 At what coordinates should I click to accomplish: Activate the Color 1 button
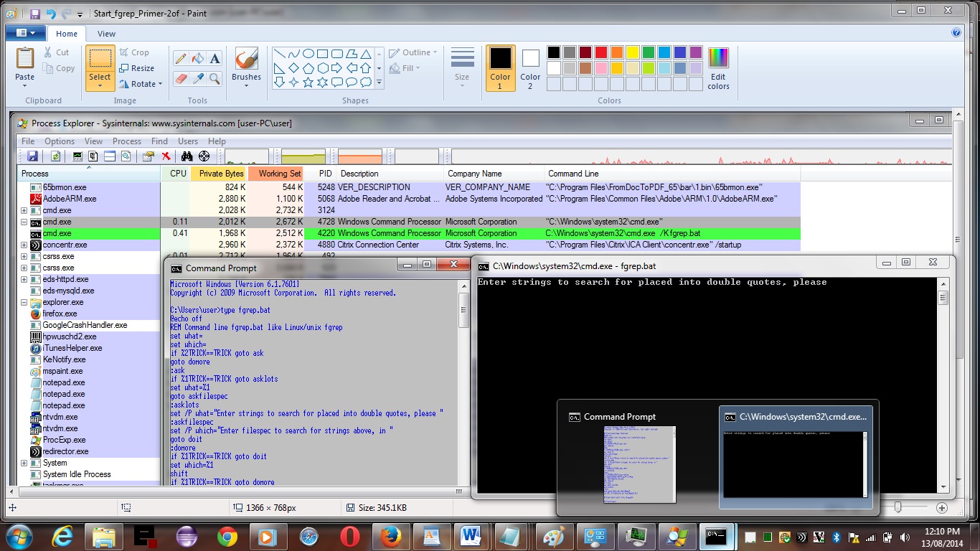500,68
